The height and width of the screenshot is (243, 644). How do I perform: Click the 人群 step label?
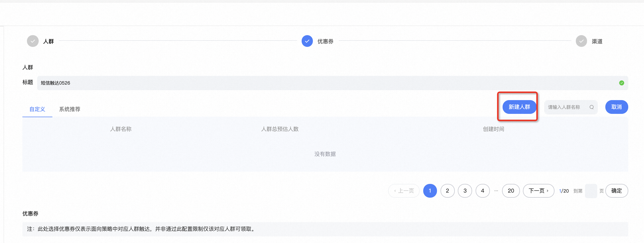tap(48, 41)
